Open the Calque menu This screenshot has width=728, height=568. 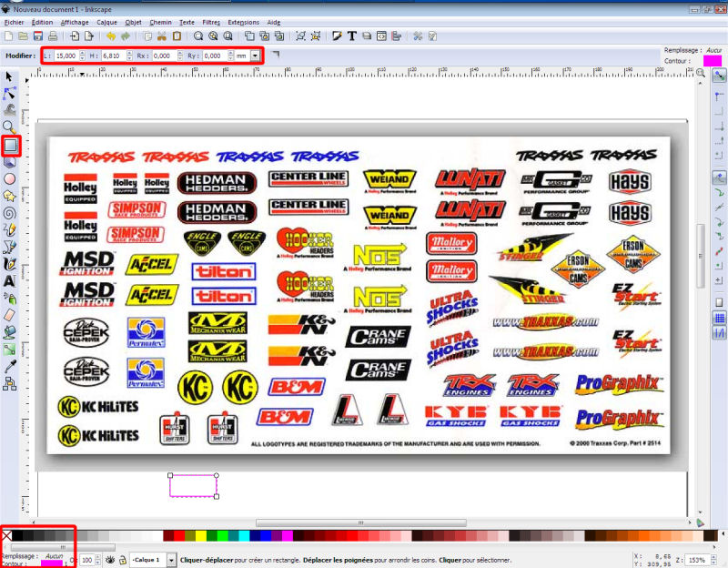(x=106, y=22)
